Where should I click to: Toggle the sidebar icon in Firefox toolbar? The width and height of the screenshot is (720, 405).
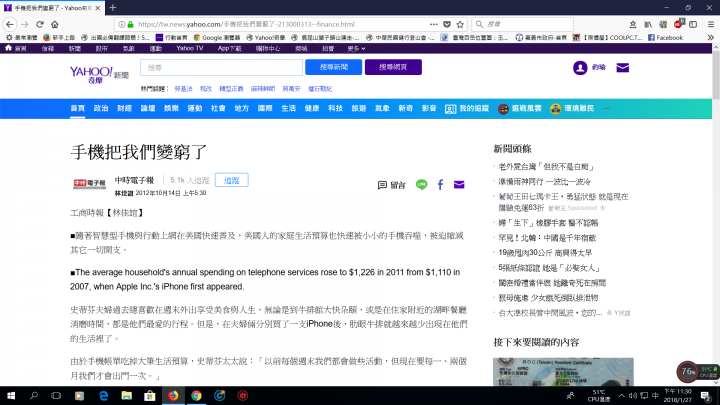(x=693, y=24)
